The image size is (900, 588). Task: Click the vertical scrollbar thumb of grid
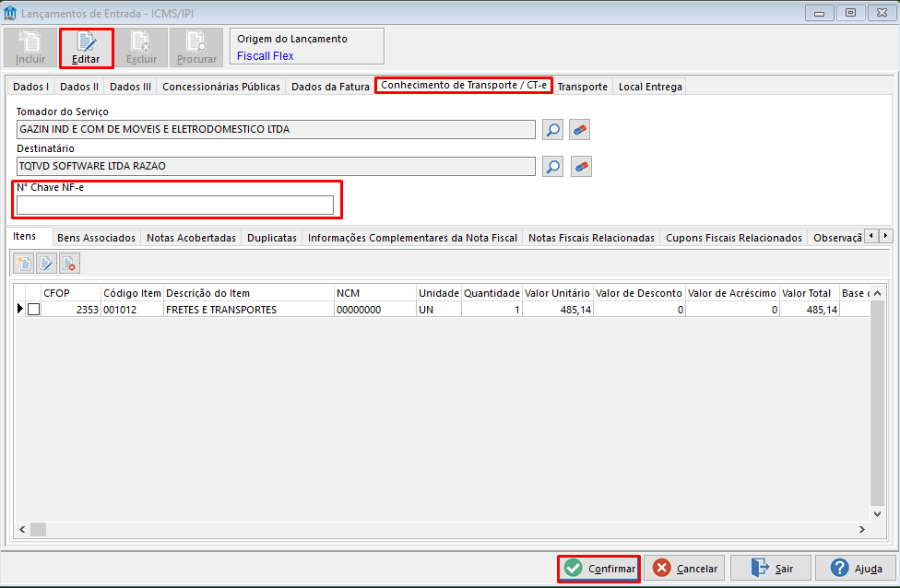[877, 404]
